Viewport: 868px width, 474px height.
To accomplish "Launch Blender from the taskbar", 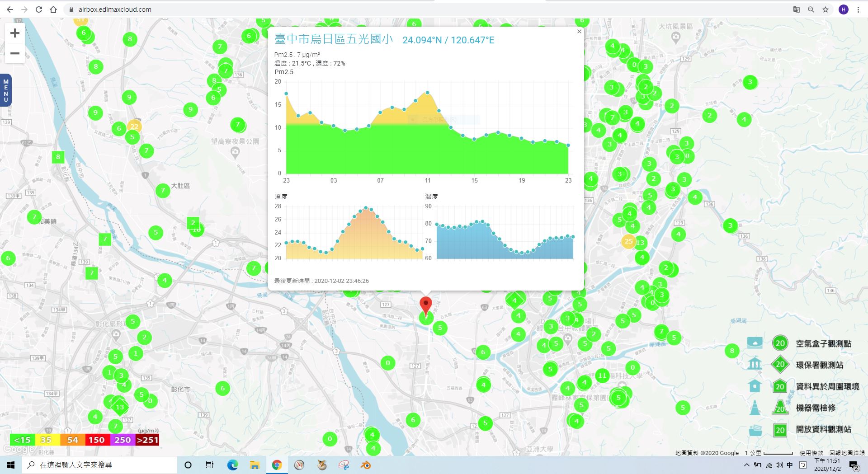I will (366, 465).
